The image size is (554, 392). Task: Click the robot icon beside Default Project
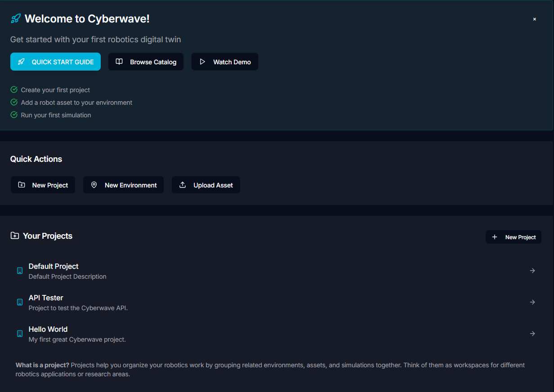coord(19,271)
